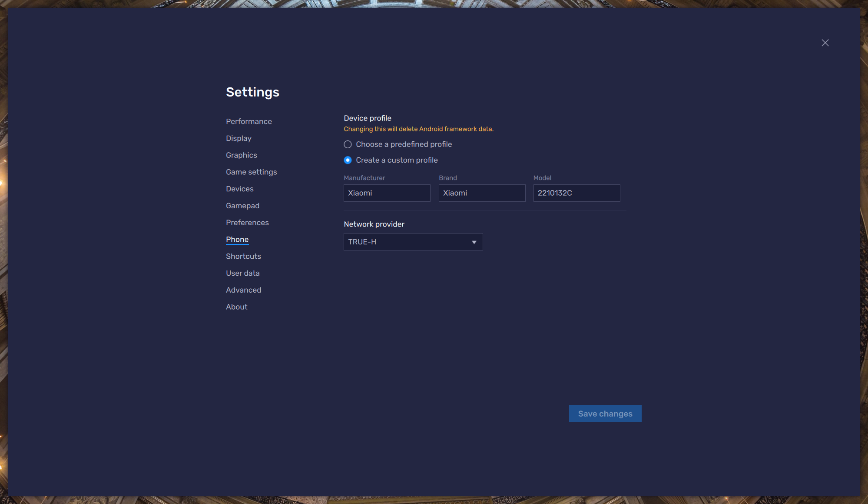868x504 pixels.
Task: Click into the Manufacturer text field
Action: tap(387, 193)
